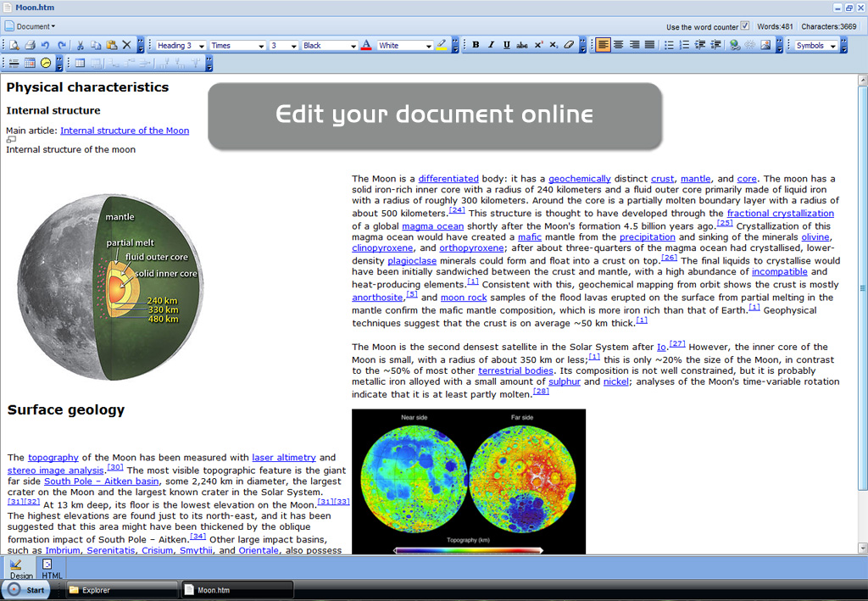Uncheck the word counter checkbox
Viewport: 868px width, 601px height.
745,26
